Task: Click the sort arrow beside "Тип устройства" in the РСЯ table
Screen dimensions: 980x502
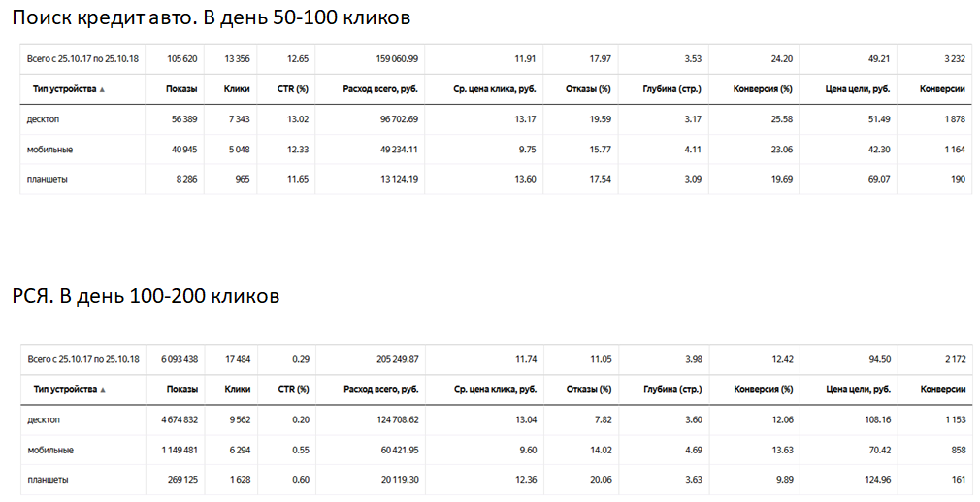Action: [x=102, y=390]
